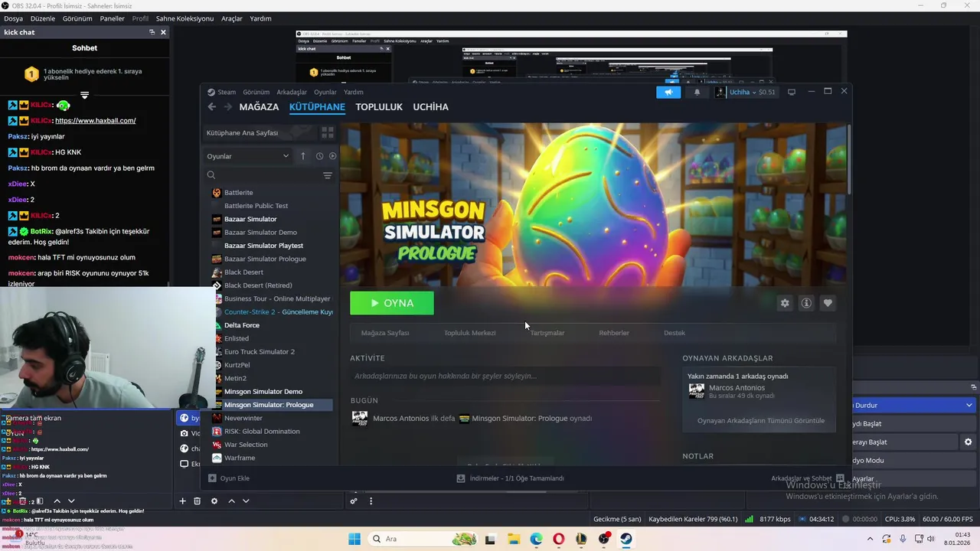
Task: Open Minsgon game settings gear
Action: 785,303
